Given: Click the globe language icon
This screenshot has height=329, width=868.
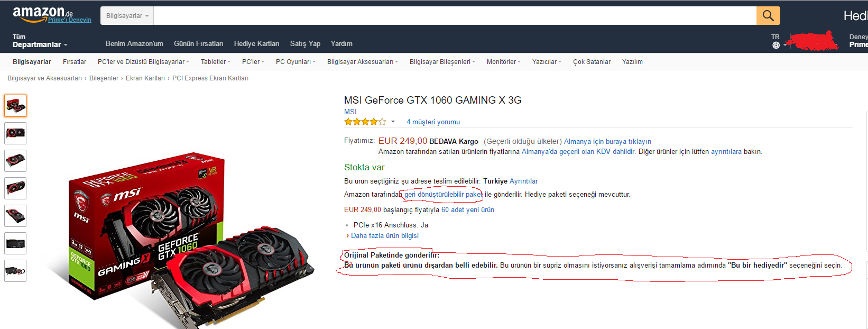Looking at the screenshot, I should pos(776,45).
